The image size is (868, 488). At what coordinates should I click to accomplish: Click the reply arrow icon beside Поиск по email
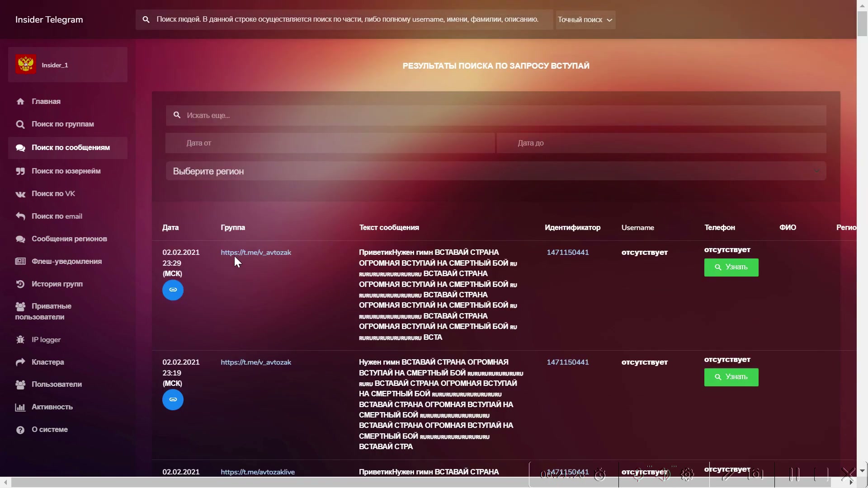pyautogui.click(x=20, y=216)
